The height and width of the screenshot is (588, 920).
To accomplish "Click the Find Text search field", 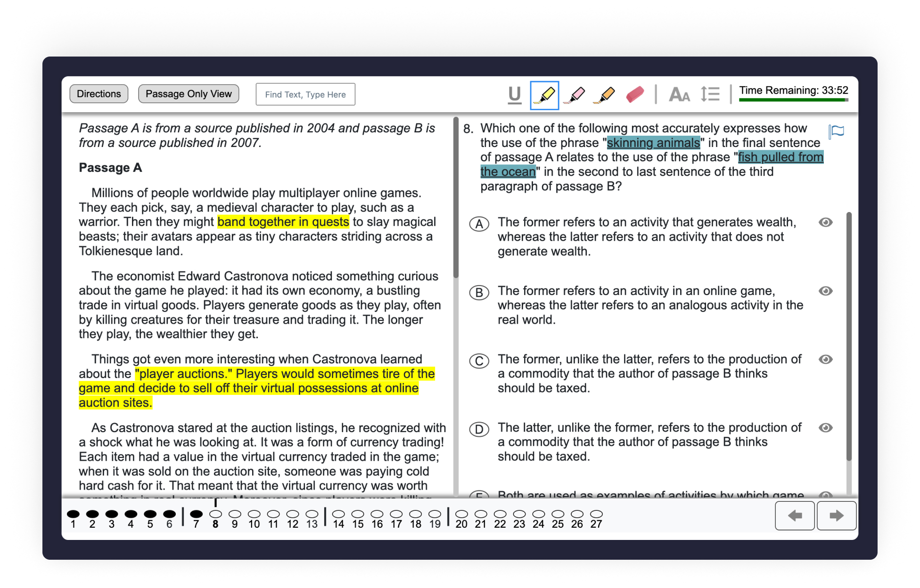I will pos(305,95).
